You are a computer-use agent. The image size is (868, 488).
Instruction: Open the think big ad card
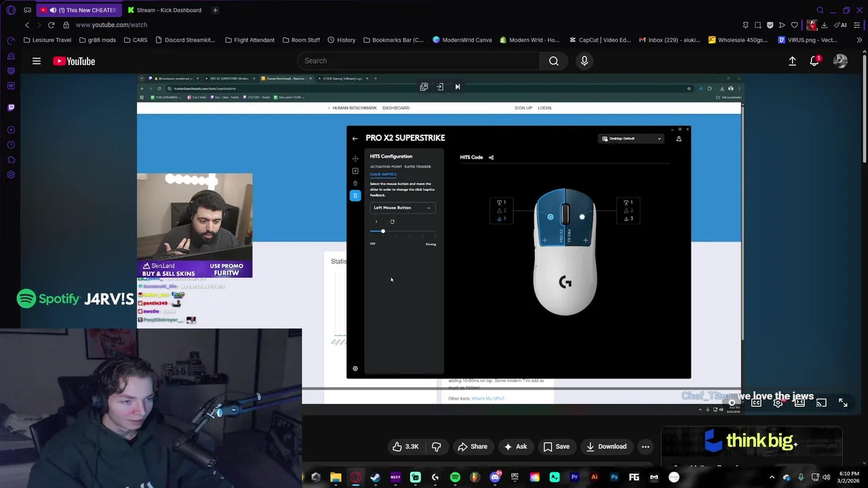tap(751, 447)
